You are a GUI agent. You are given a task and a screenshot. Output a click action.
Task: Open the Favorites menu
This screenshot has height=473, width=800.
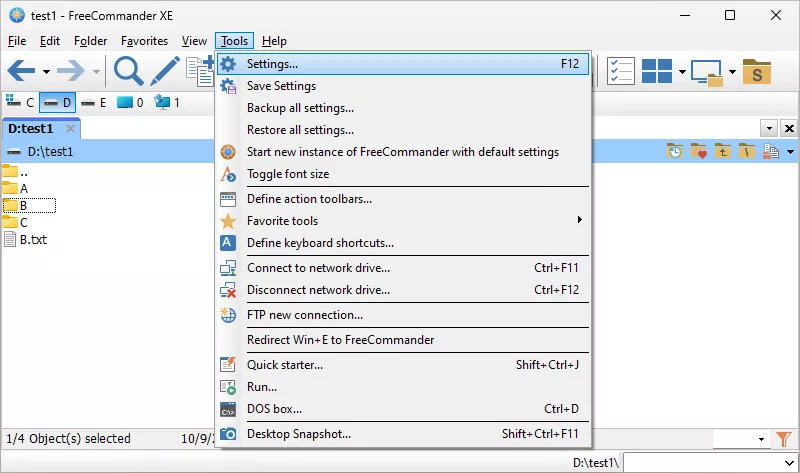[x=144, y=41]
